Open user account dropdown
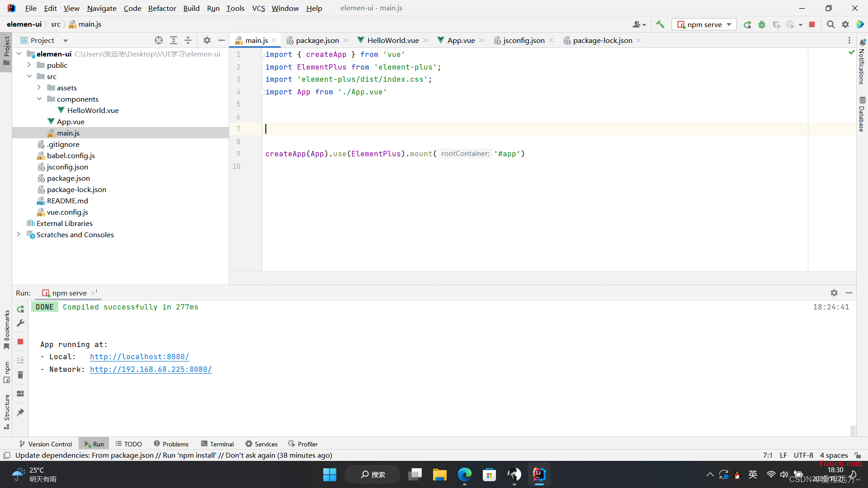Image resolution: width=868 pixels, height=488 pixels. tap(639, 24)
